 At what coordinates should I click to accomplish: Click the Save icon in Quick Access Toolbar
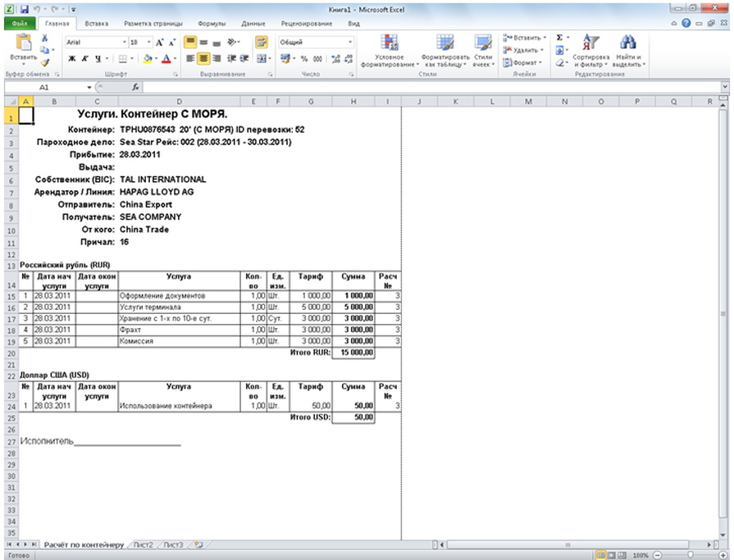click(x=25, y=9)
